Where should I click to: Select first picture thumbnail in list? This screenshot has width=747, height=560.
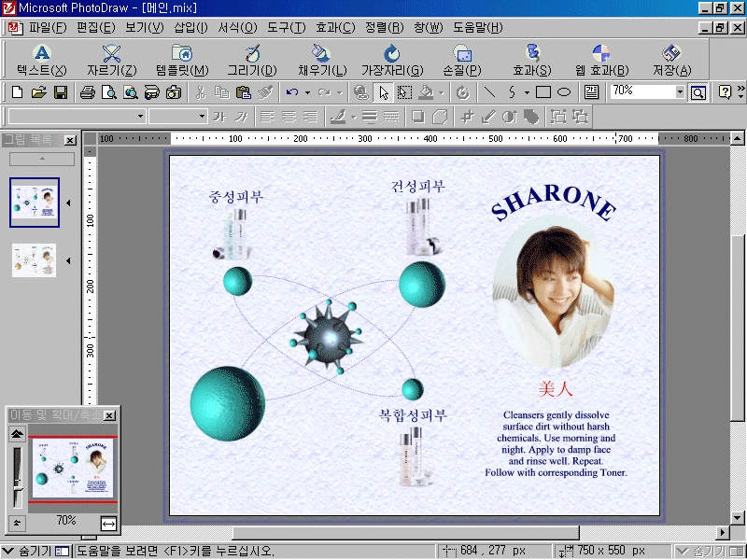tap(35, 203)
